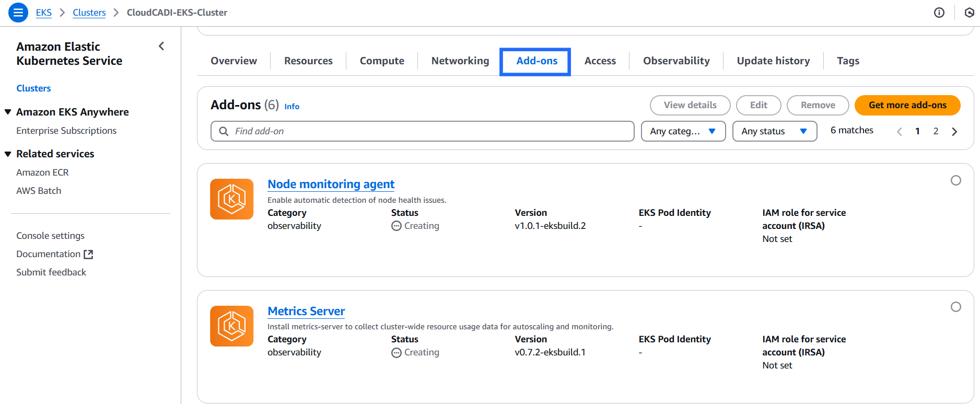Viewport: 980px width, 404px height.
Task: Click the Metrics Server orange icon
Action: 231,326
